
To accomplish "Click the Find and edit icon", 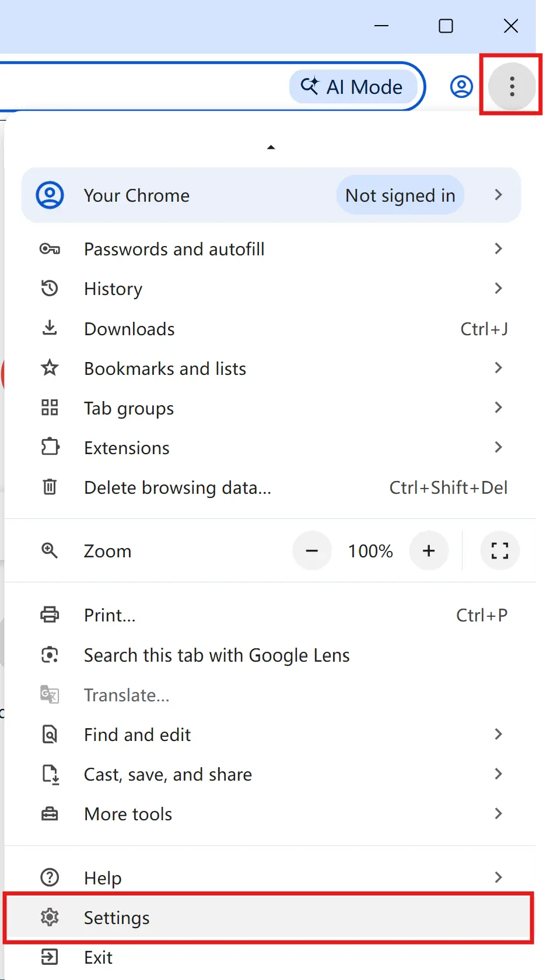I will (50, 734).
